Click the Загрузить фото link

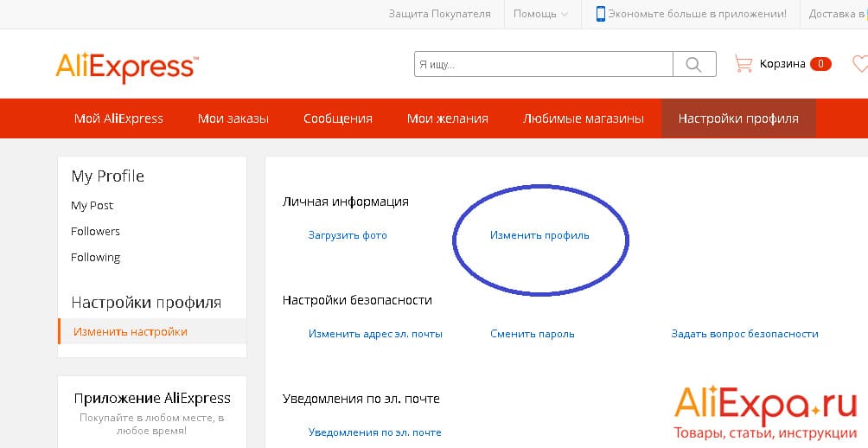pos(348,235)
